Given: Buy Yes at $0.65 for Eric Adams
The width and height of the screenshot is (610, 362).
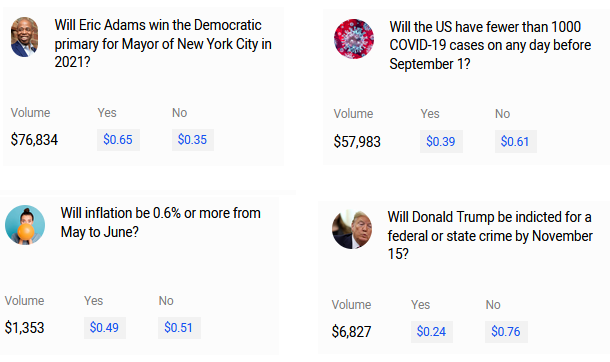Looking at the screenshot, I should point(118,140).
